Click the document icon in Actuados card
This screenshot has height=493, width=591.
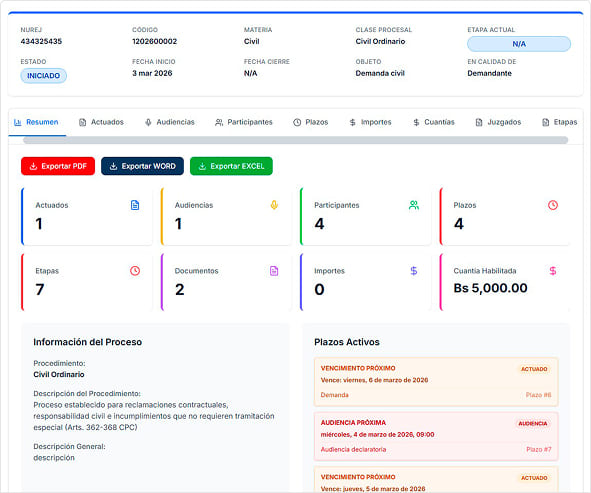(x=135, y=205)
